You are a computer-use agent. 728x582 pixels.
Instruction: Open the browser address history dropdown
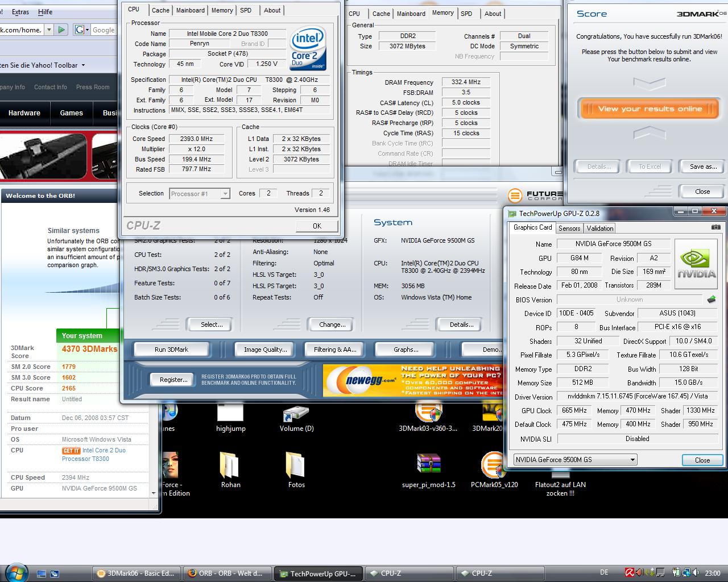pyautogui.click(x=49, y=30)
